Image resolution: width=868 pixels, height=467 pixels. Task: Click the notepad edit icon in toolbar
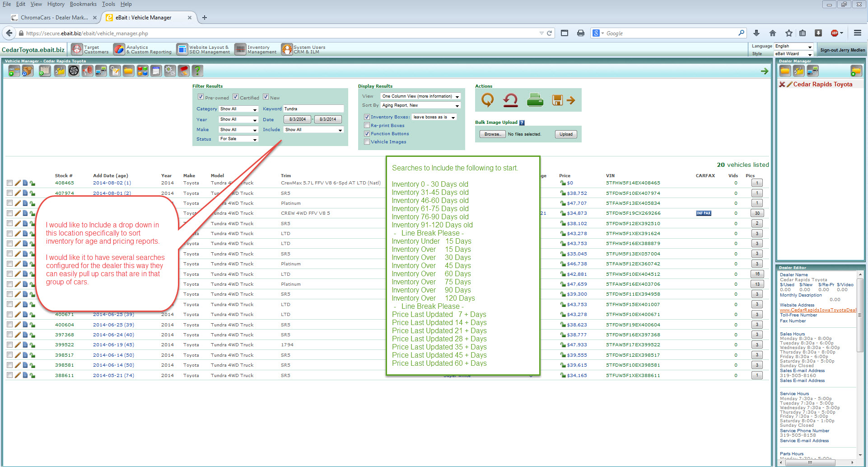(x=115, y=71)
